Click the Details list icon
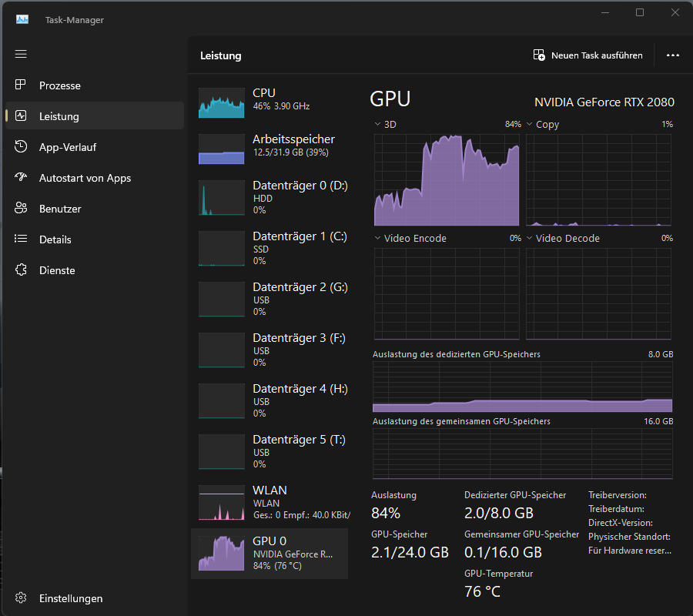Viewport: 693px width, 616px height. click(22, 239)
